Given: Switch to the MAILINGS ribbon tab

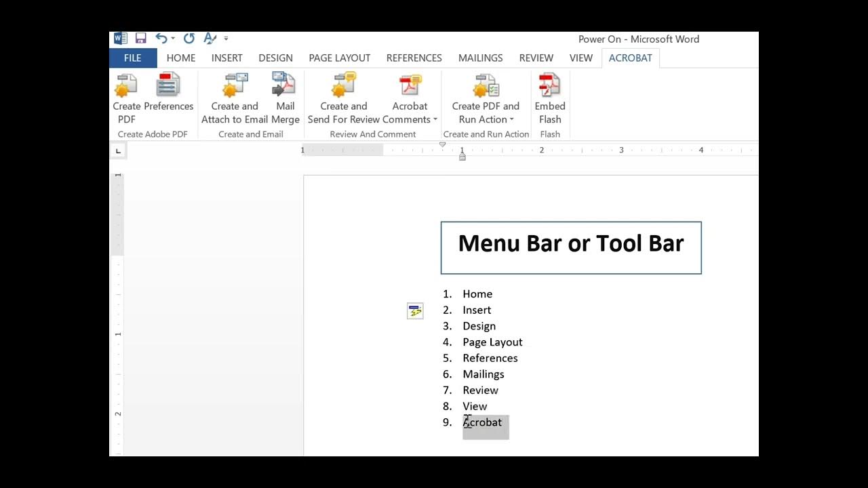Looking at the screenshot, I should click(x=481, y=58).
